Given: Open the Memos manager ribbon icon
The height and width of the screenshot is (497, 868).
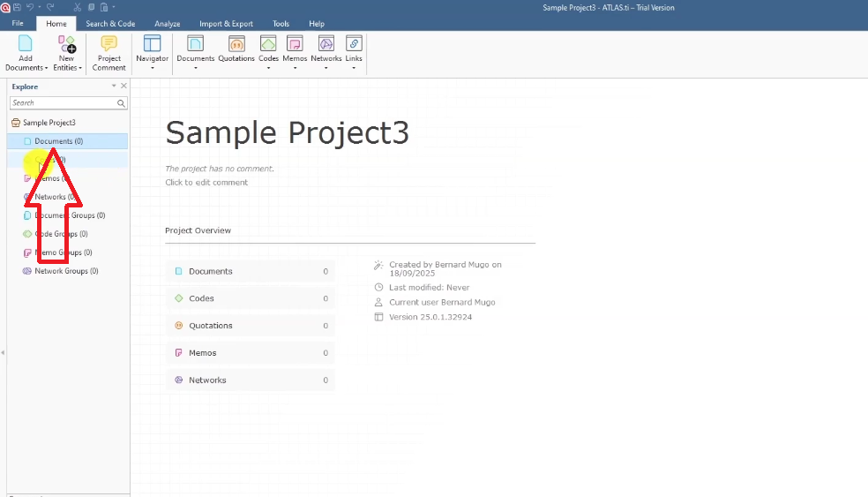Looking at the screenshot, I should tap(295, 45).
